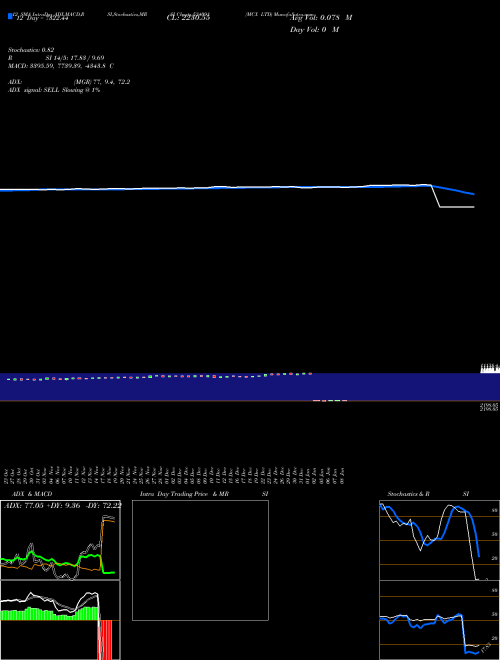Select the Avg Vol: 0.078 M text
The width and height of the screenshot is (500, 660).
(x=321, y=18)
